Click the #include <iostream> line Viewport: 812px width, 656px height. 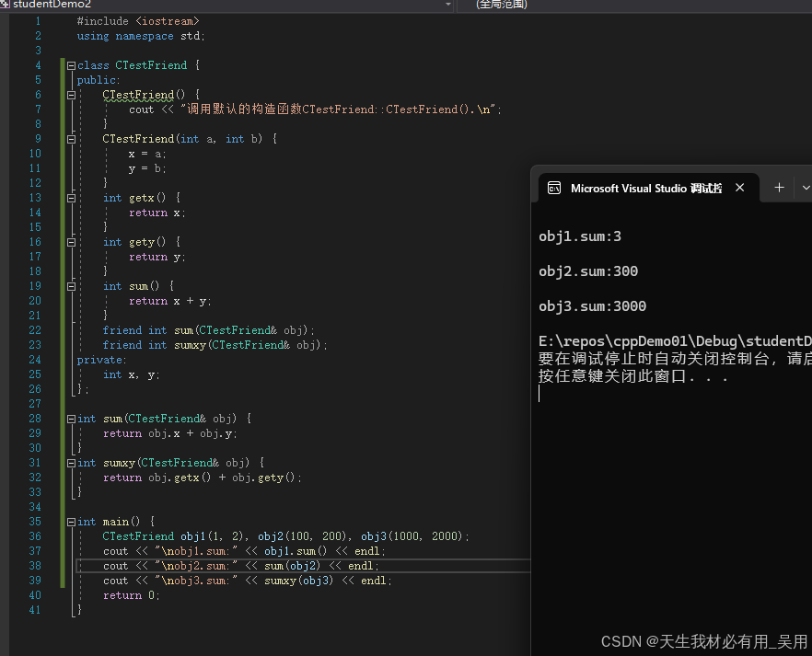click(x=138, y=22)
